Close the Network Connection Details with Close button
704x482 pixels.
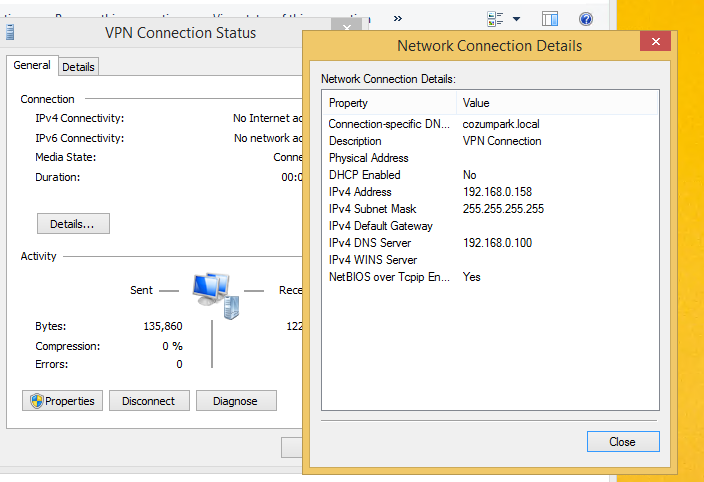623,442
